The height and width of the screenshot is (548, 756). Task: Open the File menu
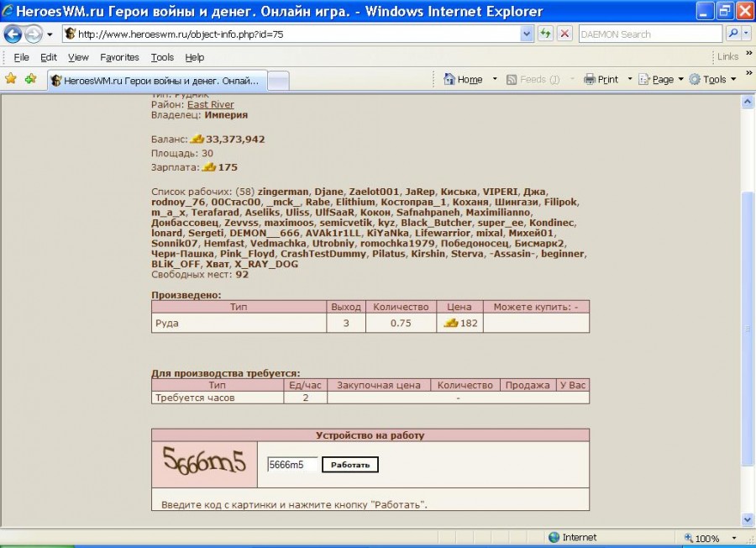[21, 57]
